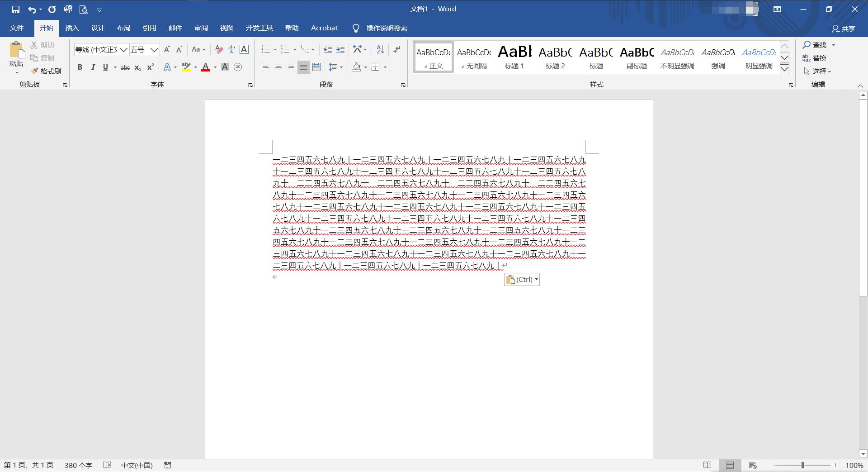Viewport: 868px width, 472px height.
Task: Apply character border icon
Action: [244, 49]
